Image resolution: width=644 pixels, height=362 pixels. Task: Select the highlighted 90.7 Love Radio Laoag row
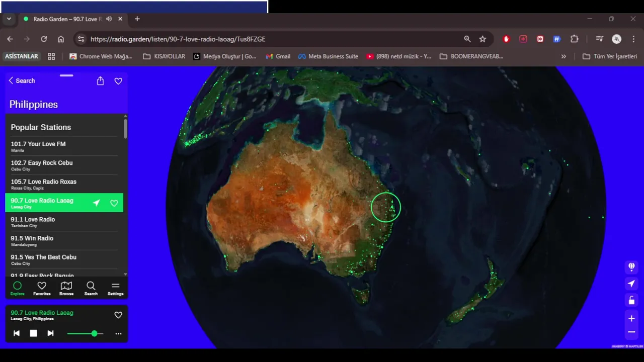click(64, 203)
